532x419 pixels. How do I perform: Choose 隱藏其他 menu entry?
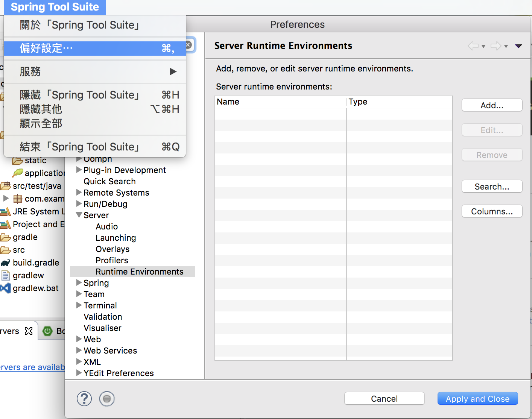coord(95,109)
